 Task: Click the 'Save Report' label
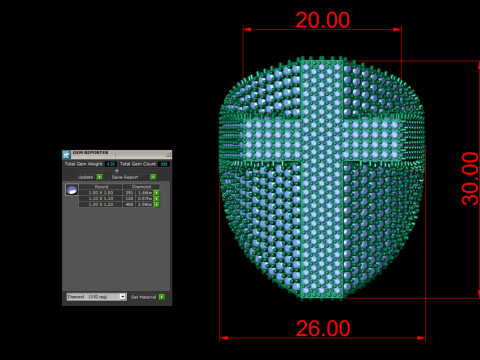click(x=125, y=177)
